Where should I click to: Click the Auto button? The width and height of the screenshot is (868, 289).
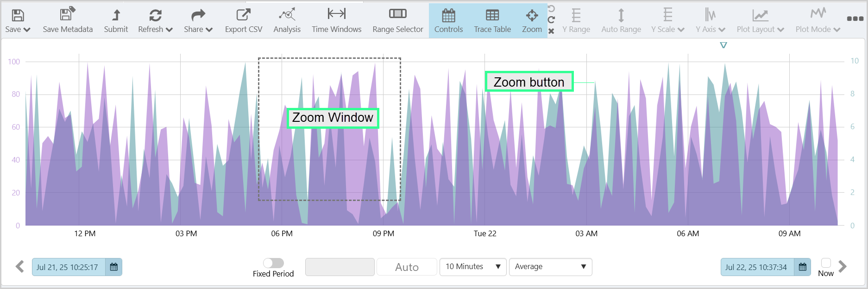pos(407,267)
